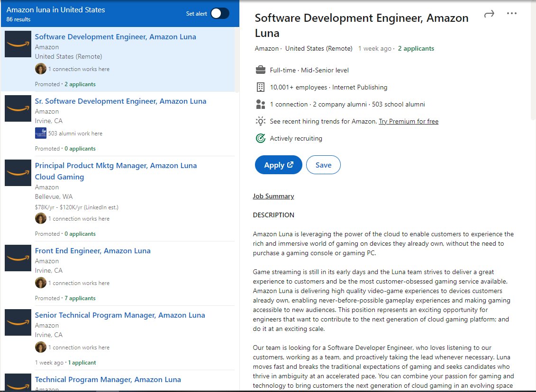Click 1 connection works here under first listing
Viewport: 536px width, 392px height.
[x=79, y=69]
